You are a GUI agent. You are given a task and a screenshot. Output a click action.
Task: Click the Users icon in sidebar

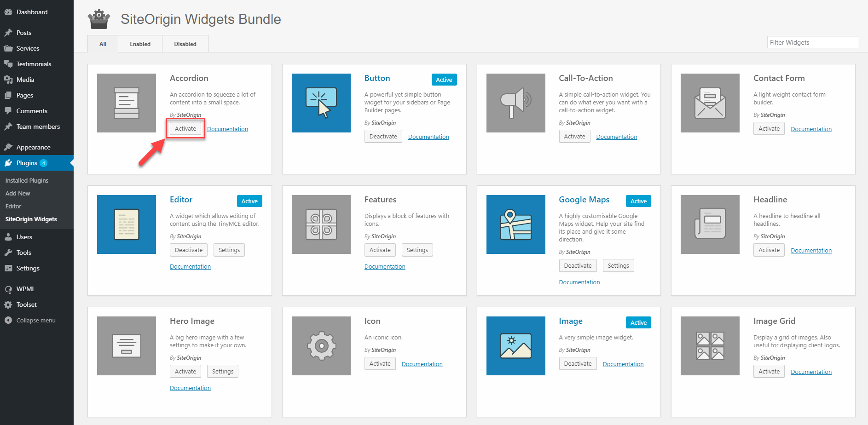(8, 237)
